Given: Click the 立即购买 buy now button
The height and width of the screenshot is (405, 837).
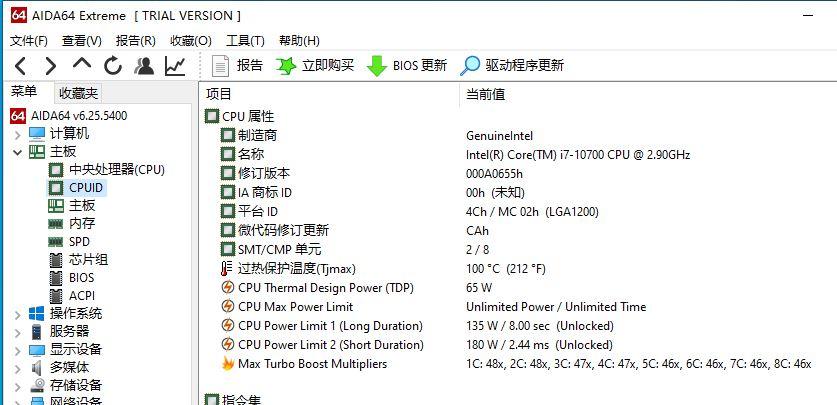Looking at the screenshot, I should pyautogui.click(x=315, y=66).
